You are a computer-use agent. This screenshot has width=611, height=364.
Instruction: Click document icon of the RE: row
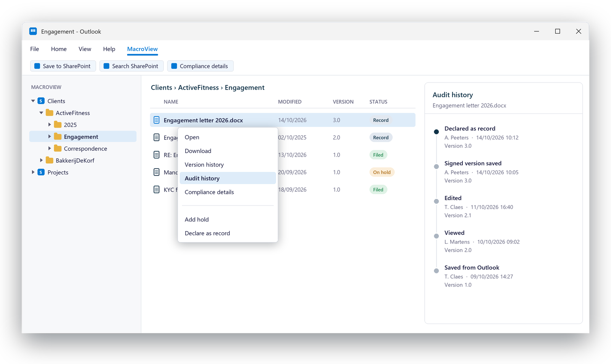(157, 155)
